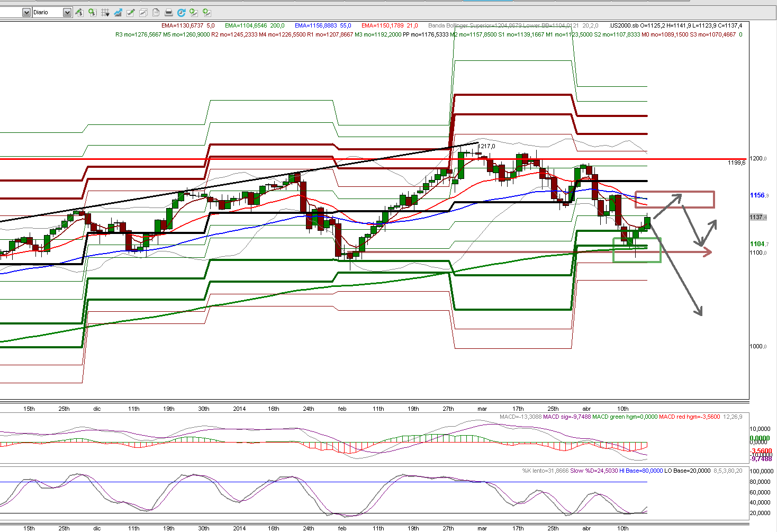Click the 80,0000 stochastic axis value
This screenshot has width=777, height=532.
point(760,482)
